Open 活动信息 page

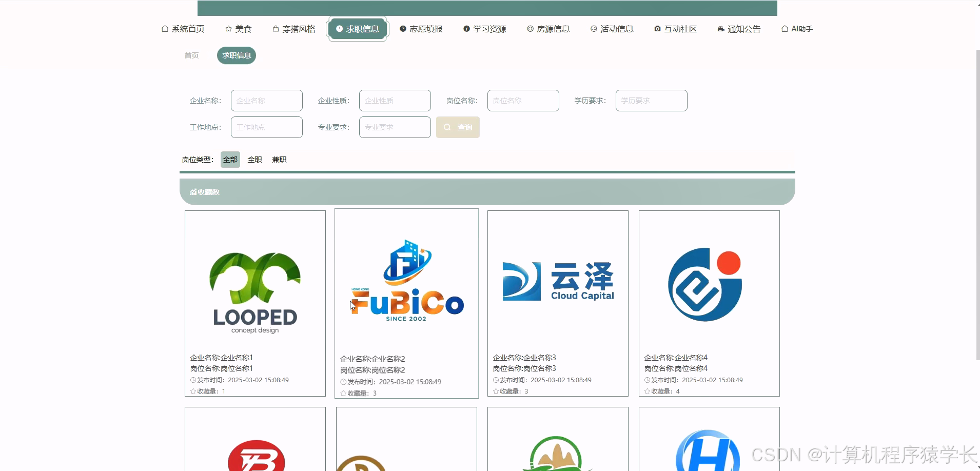[x=612, y=29]
